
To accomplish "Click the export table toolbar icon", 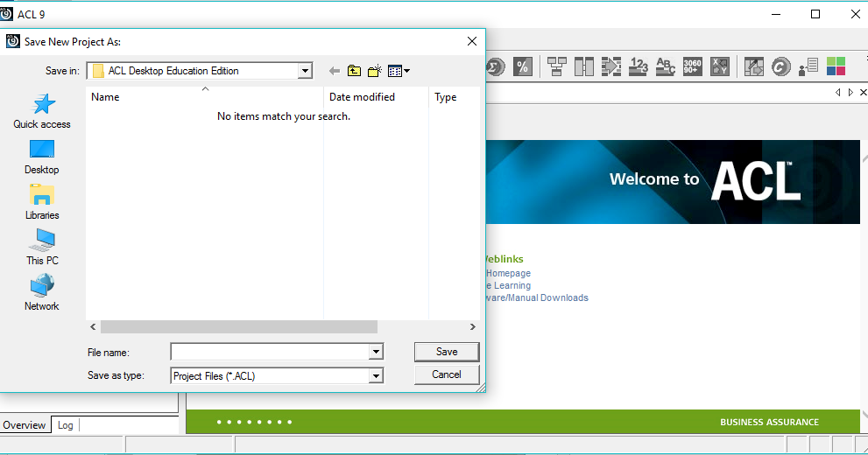I will tap(753, 66).
